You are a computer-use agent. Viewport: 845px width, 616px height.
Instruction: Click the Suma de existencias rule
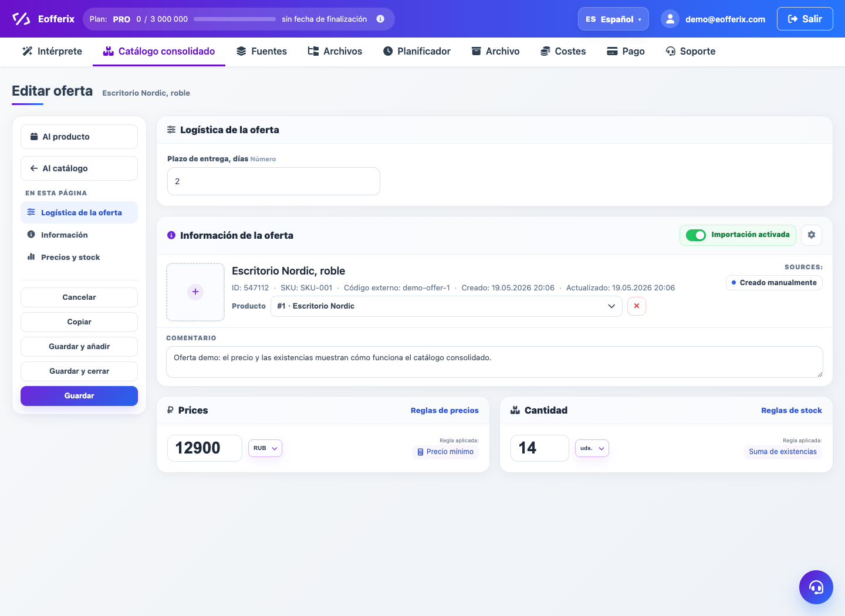pos(783,452)
